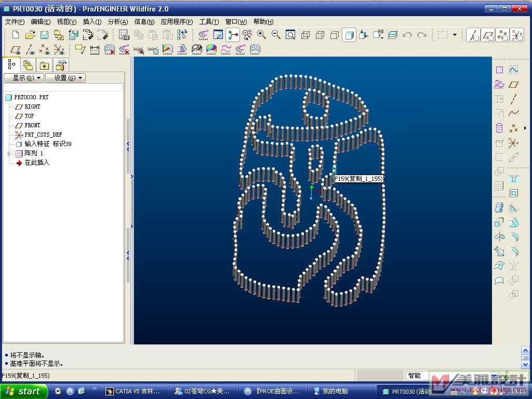Expand the datum point flyout arrow
The image size is (532, 399).
click(525, 128)
